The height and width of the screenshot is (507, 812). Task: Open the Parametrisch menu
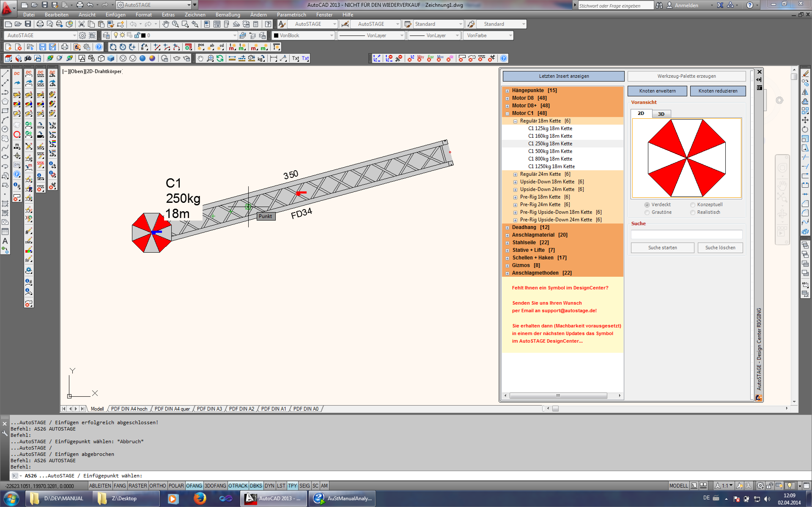click(x=291, y=14)
